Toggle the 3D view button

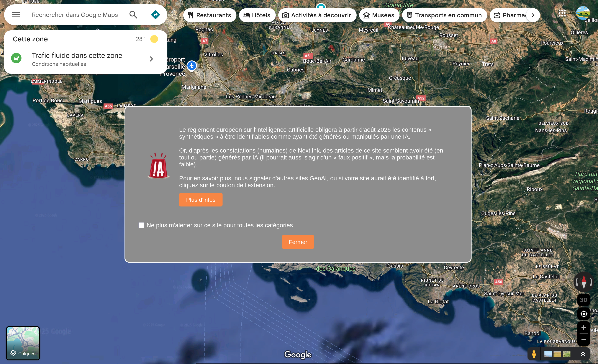click(583, 300)
